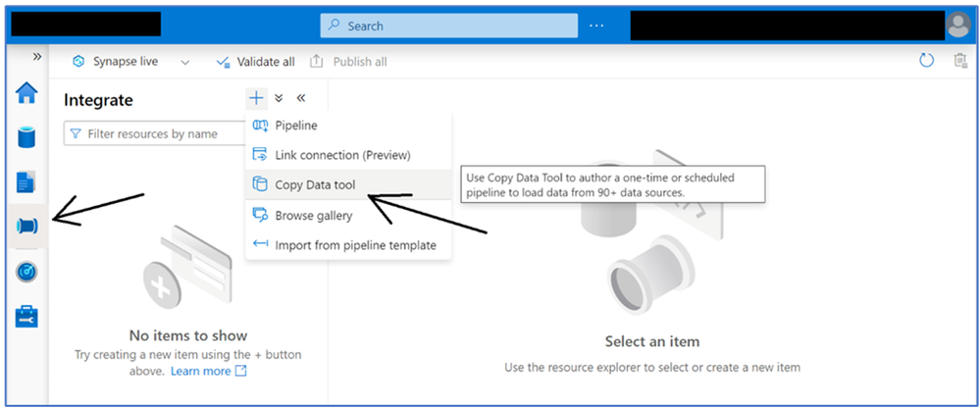Image resolution: width=980 pixels, height=408 pixels.
Task: Open the ellipsis more options in header
Action: (x=596, y=25)
